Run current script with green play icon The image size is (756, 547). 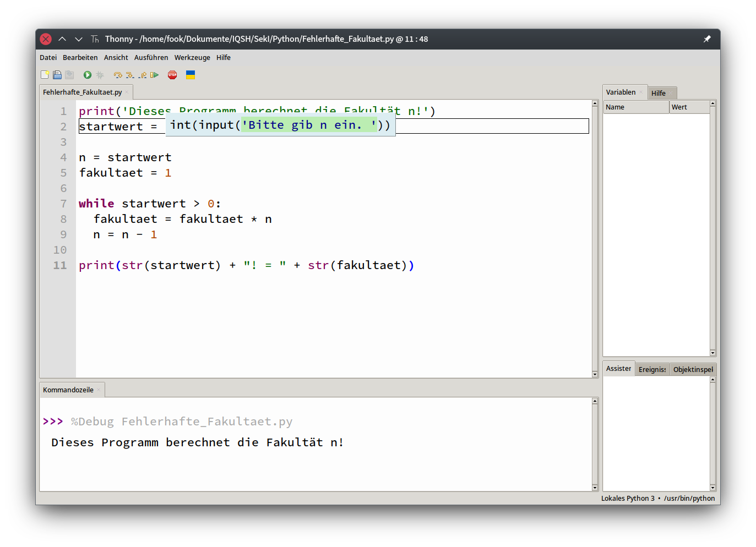pyautogui.click(x=88, y=75)
